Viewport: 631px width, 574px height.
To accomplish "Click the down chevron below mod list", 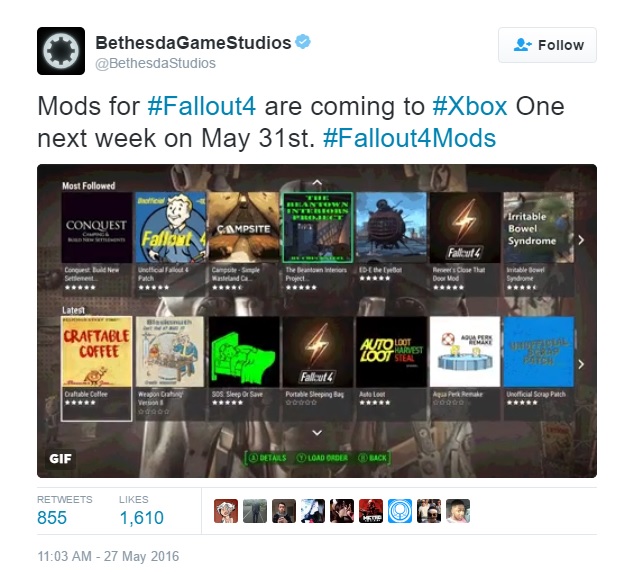I will pyautogui.click(x=317, y=433).
